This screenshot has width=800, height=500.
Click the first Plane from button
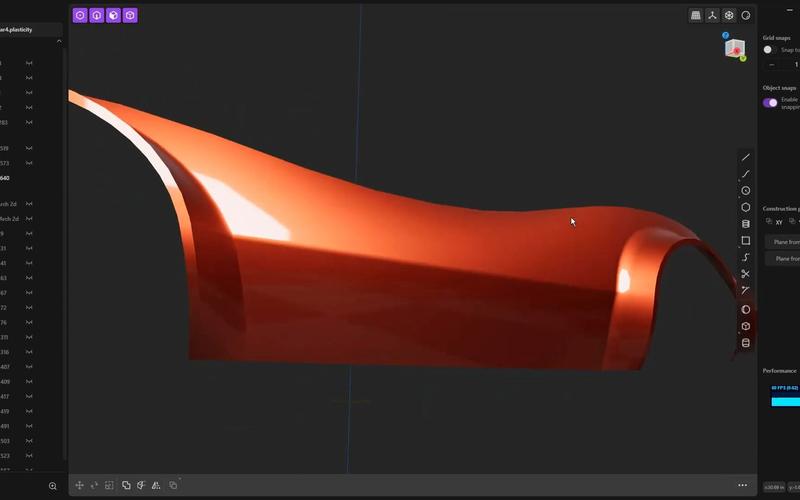(x=783, y=242)
